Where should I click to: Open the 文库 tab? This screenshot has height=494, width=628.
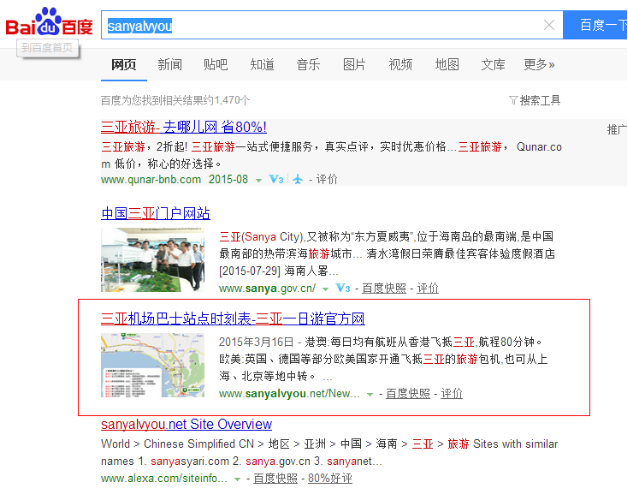coord(493,65)
